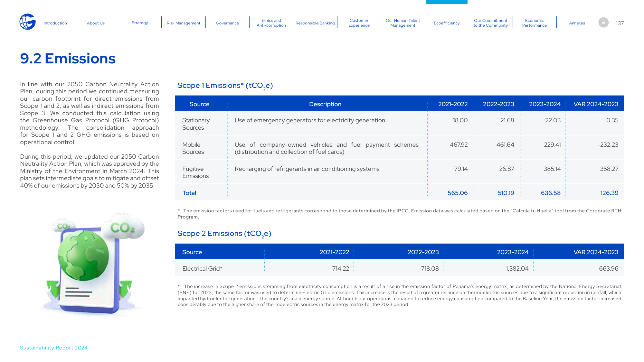The image size is (644, 362).
Task: Click the emergency generators description text
Action: tap(310, 120)
